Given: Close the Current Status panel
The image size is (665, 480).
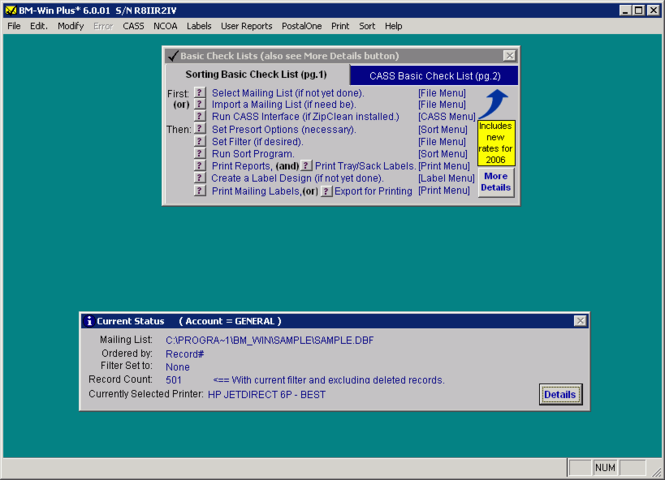Looking at the screenshot, I should (x=580, y=321).
